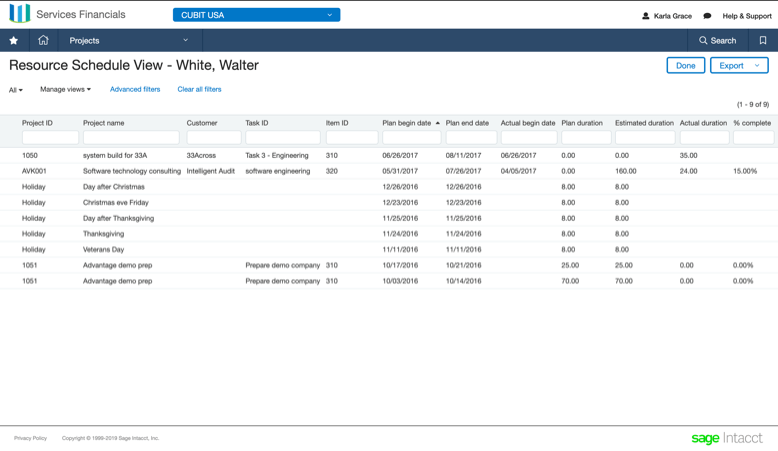The width and height of the screenshot is (778, 451).
Task: Select 'Day after Thanksgiving' holiday row
Action: [389, 218]
